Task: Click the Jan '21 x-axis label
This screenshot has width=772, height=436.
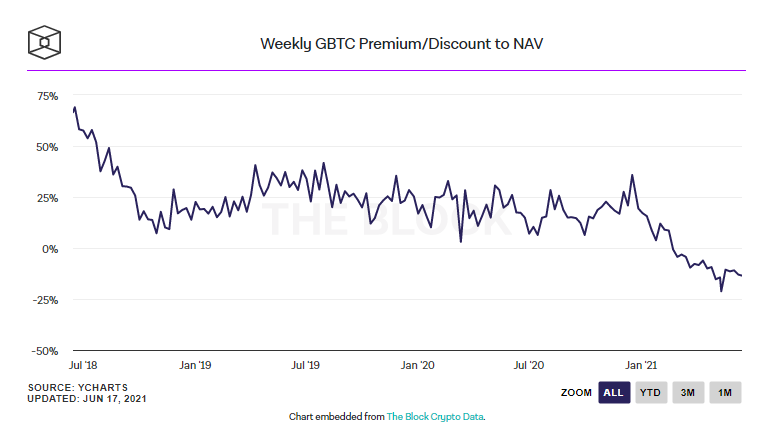Action: 640,365
